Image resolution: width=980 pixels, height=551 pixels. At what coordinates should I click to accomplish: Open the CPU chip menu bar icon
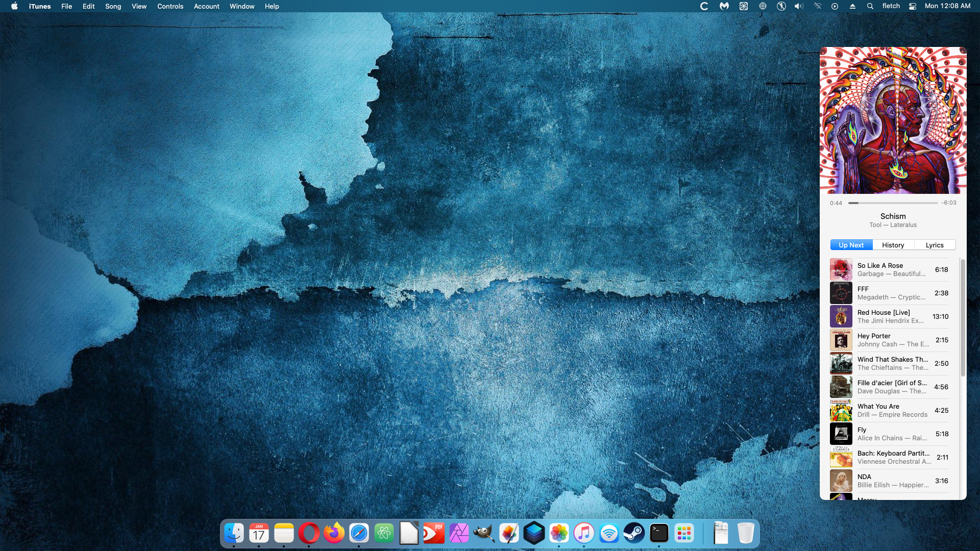click(763, 6)
